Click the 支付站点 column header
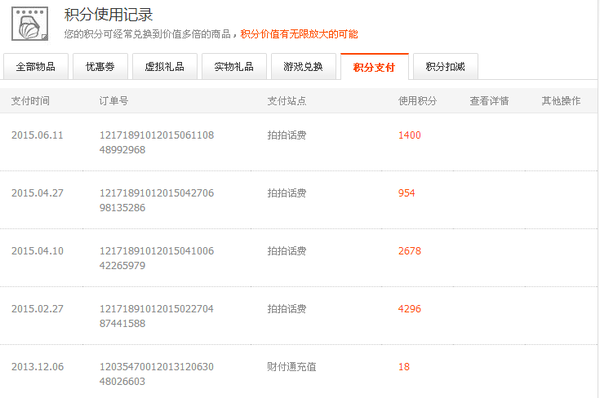Viewport: 600px width, 398px height. coord(287,101)
